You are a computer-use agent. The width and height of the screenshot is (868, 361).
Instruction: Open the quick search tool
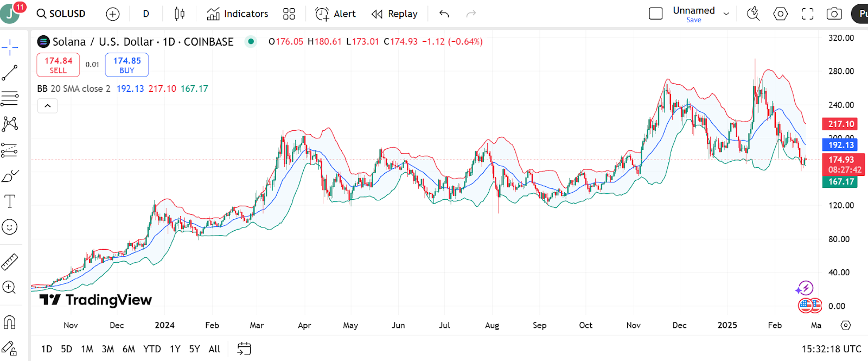point(753,14)
